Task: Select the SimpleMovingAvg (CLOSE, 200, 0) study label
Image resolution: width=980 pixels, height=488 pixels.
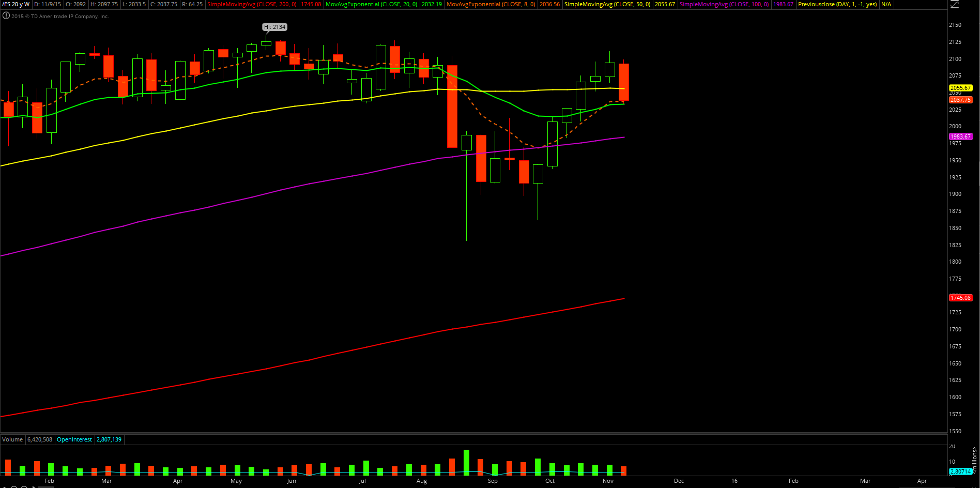Action: [x=252, y=4]
